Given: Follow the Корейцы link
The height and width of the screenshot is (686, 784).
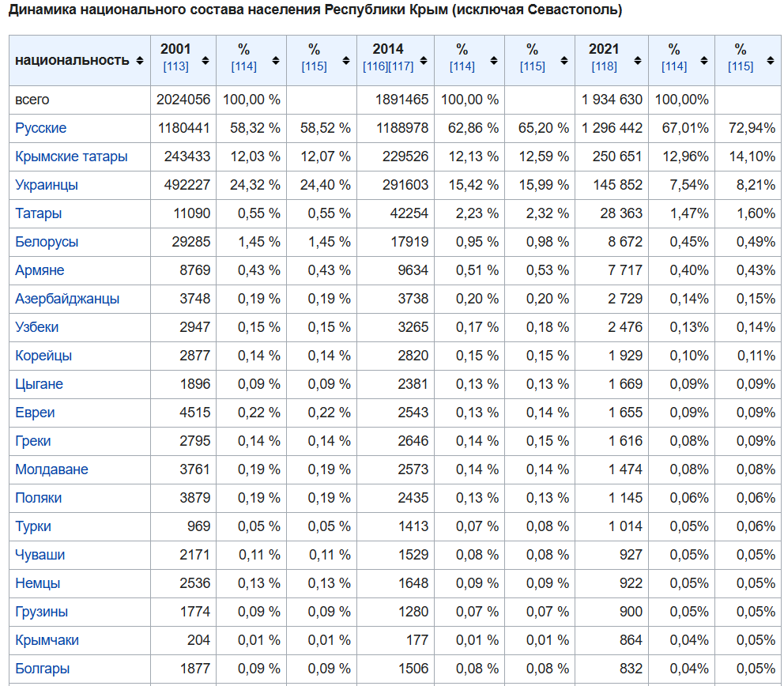Looking at the screenshot, I should click(43, 356).
